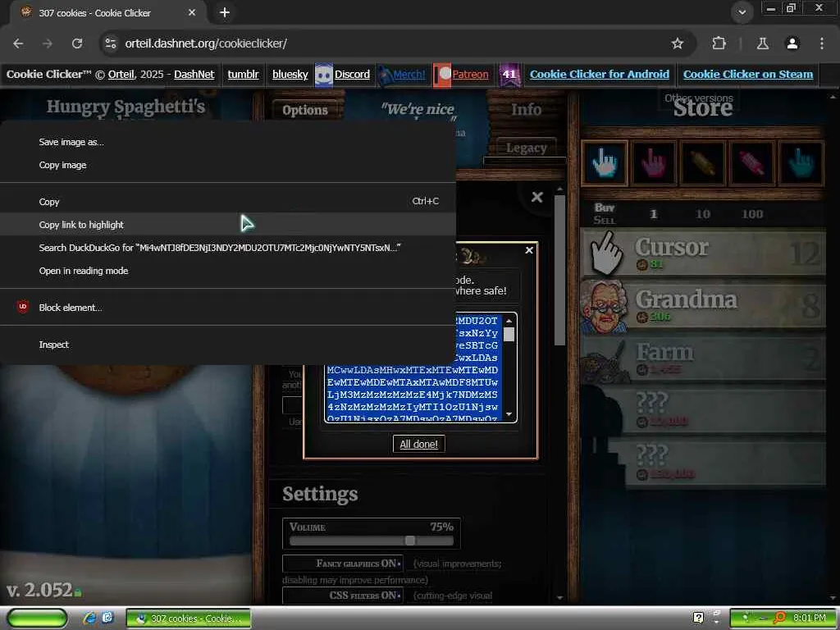Buy a Cursor building
Viewport: 840px width, 630px height.
[x=703, y=253]
